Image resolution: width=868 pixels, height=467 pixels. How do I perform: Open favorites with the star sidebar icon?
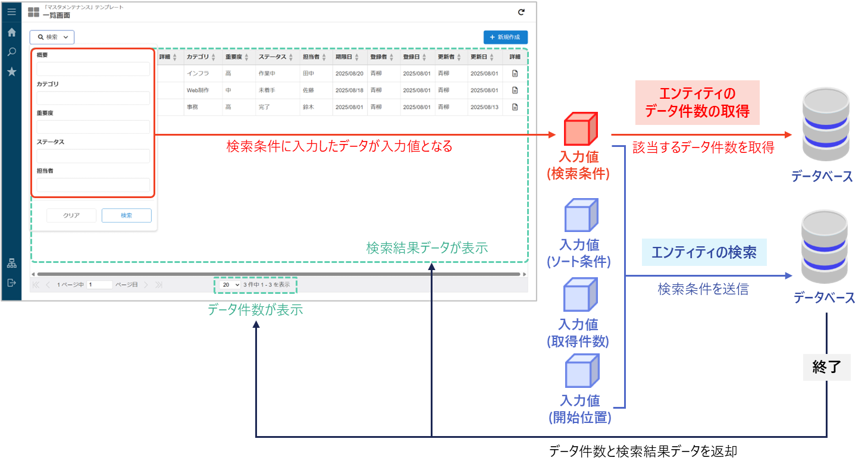[x=11, y=71]
